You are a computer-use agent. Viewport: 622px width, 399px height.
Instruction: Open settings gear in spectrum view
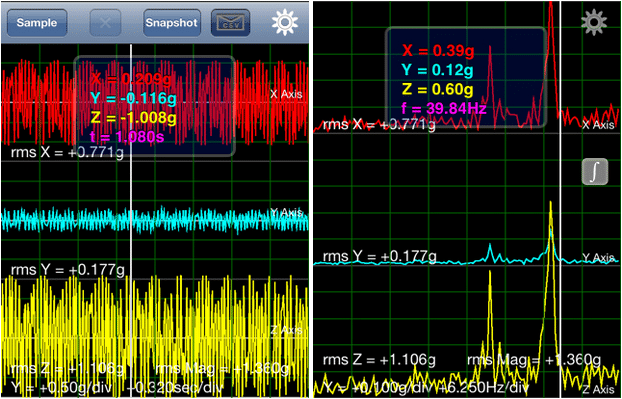(594, 23)
